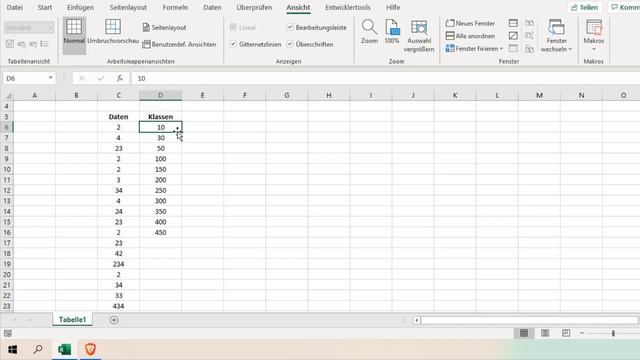
Task: Click the macro record icon in status bar
Action: 7,333
